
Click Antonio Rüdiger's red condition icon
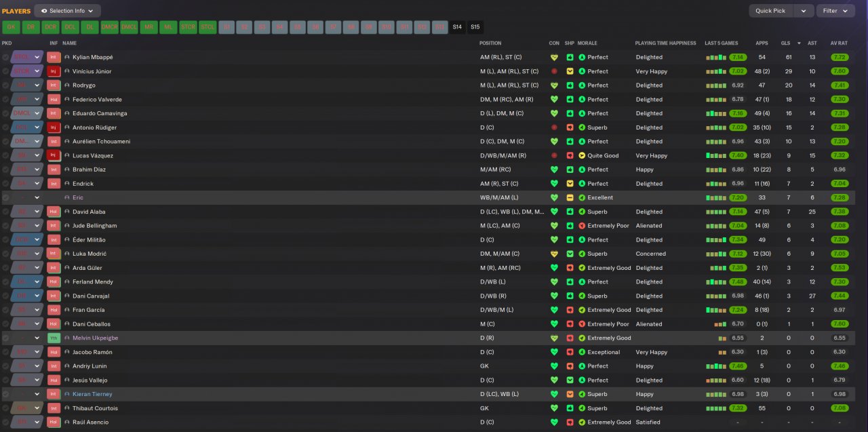[554, 127]
